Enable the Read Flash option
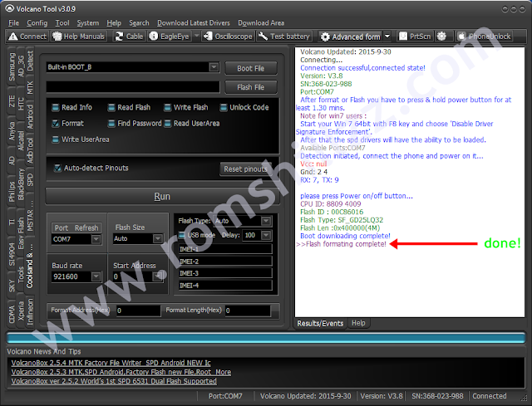Screen dimensions: 532x406 [x=111, y=108]
